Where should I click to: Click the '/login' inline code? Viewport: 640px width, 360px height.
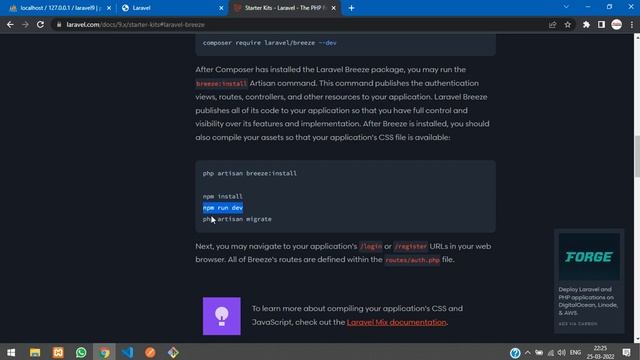371,246
